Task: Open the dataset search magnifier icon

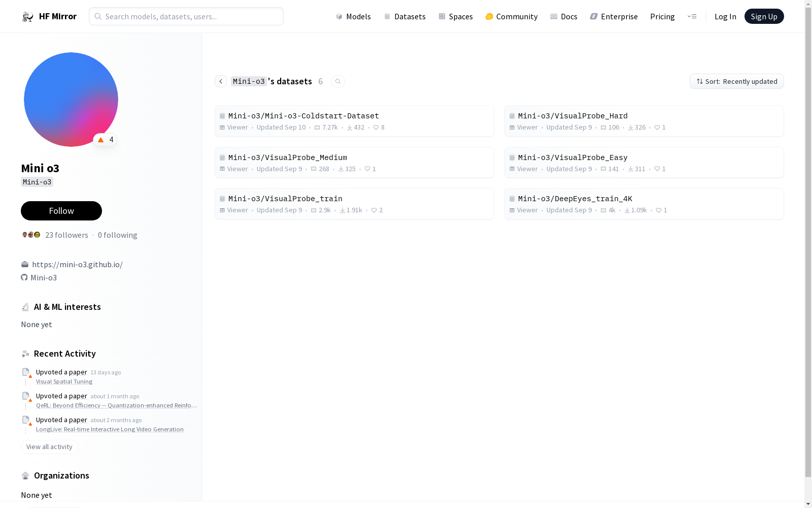Action: pos(338,81)
